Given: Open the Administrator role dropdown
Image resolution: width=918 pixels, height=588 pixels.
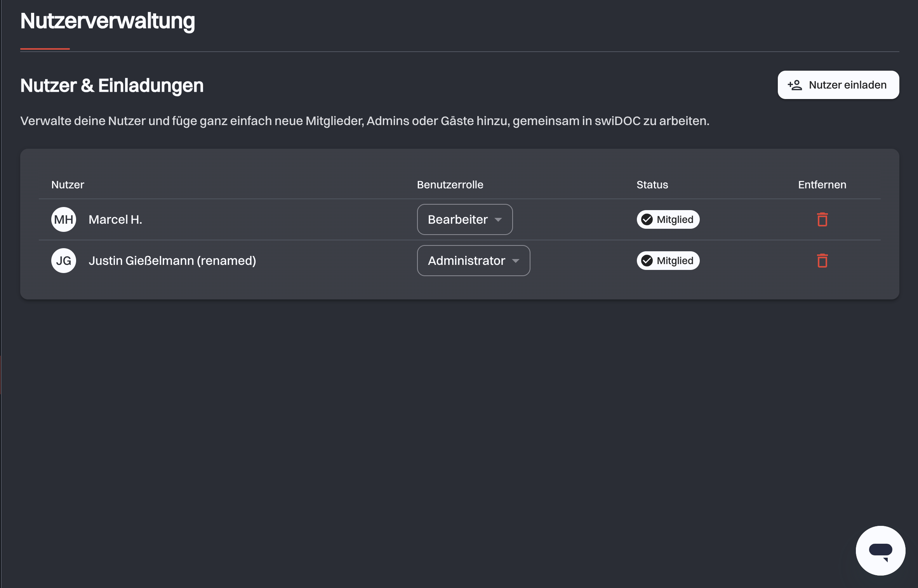Looking at the screenshot, I should point(473,261).
